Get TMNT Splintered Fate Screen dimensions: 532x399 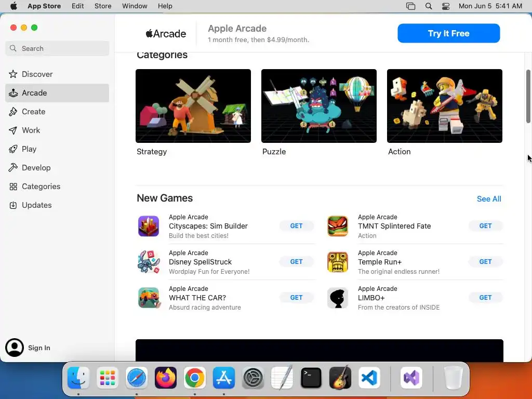[x=485, y=226]
